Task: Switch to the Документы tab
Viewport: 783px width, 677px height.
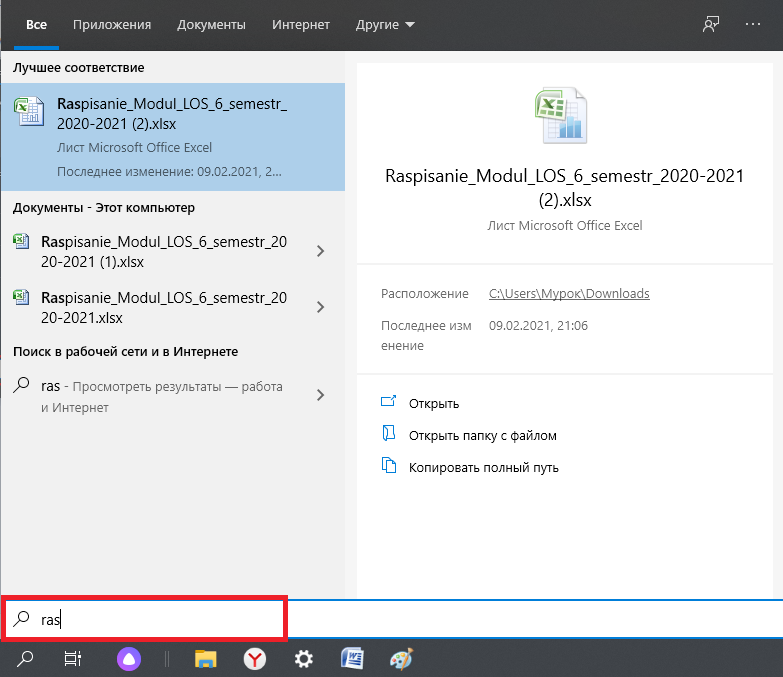Action: [211, 24]
